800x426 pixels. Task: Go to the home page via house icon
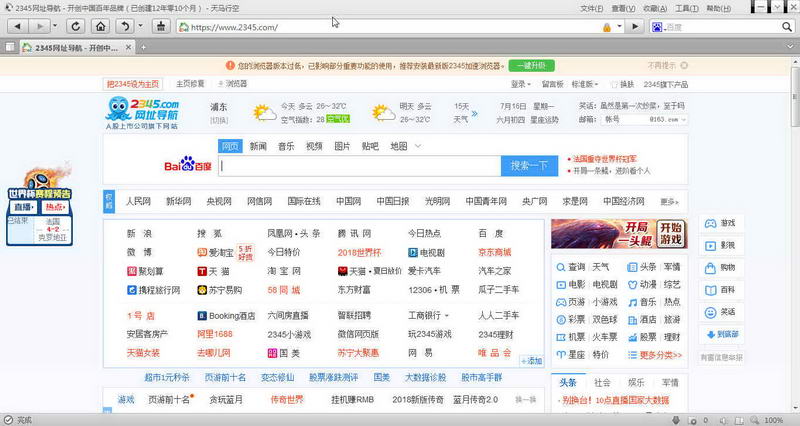[101, 27]
